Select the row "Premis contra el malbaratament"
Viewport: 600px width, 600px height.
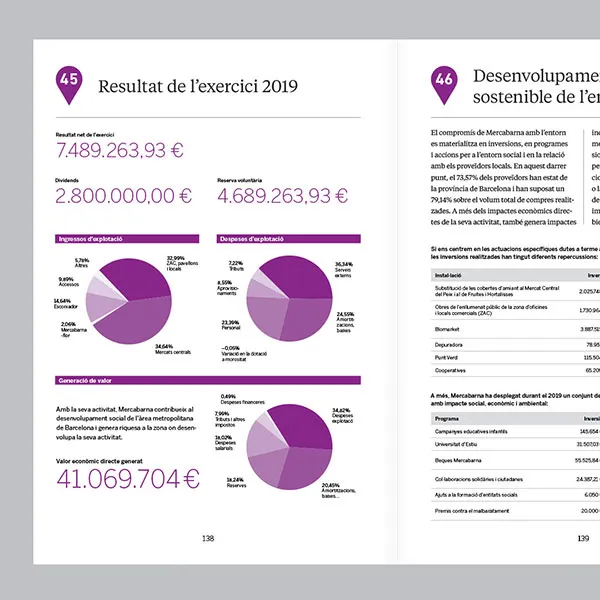515,511
